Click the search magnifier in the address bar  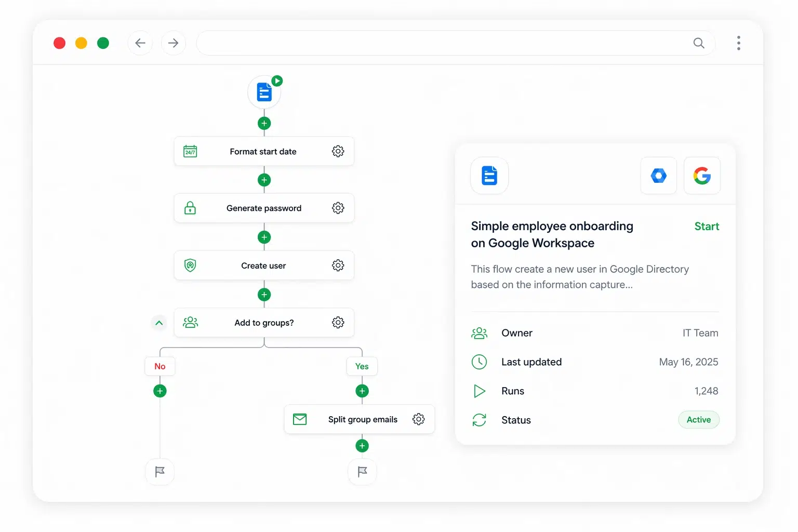[x=698, y=43]
